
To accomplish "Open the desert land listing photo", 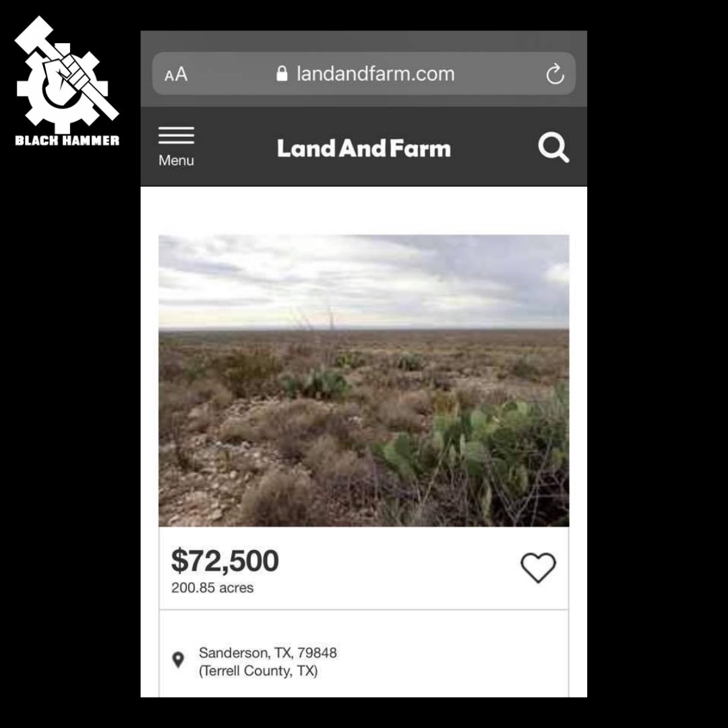I will [363, 381].
